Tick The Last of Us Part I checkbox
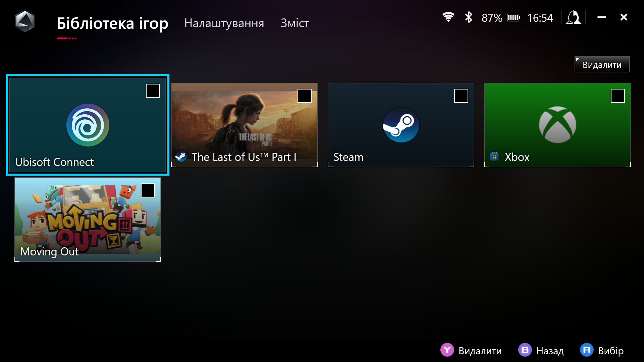This screenshot has width=644, height=362. click(305, 96)
